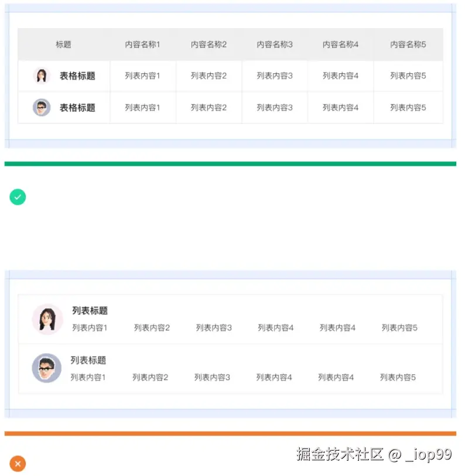Screen dimensions: 465x476
Task: Click the 内容名称1 column header
Action: pyautogui.click(x=142, y=44)
